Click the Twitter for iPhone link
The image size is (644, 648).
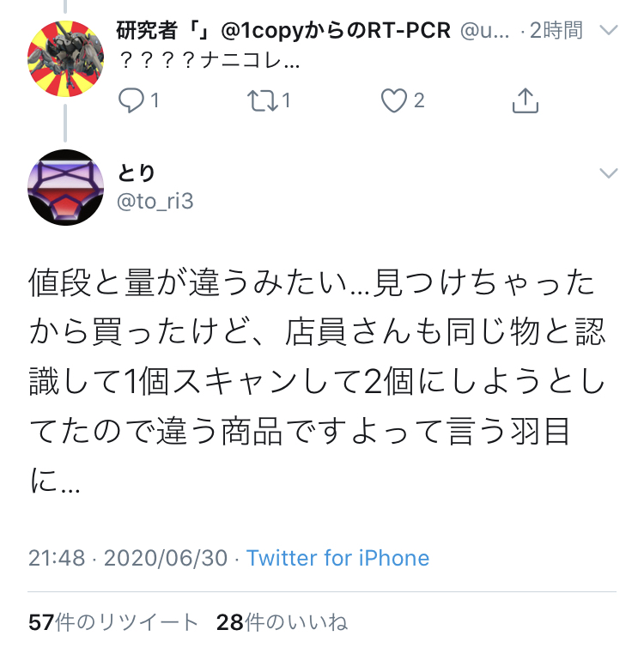[x=337, y=558]
